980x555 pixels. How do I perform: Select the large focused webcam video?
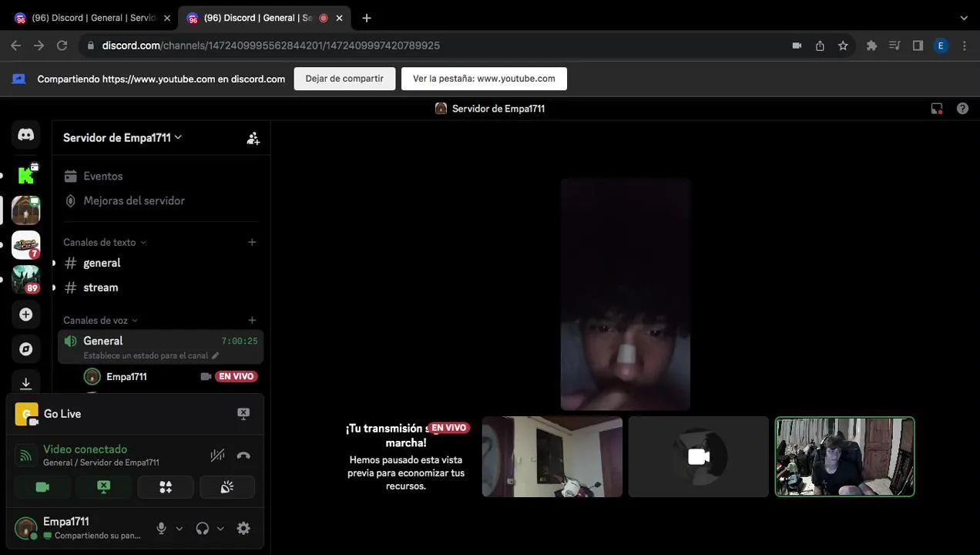(626, 294)
